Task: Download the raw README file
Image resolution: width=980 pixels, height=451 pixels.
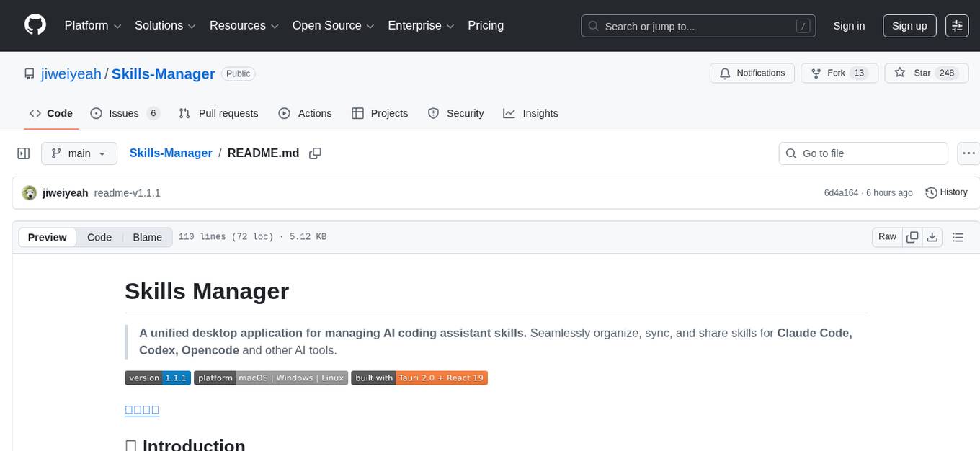Action: 932,237
